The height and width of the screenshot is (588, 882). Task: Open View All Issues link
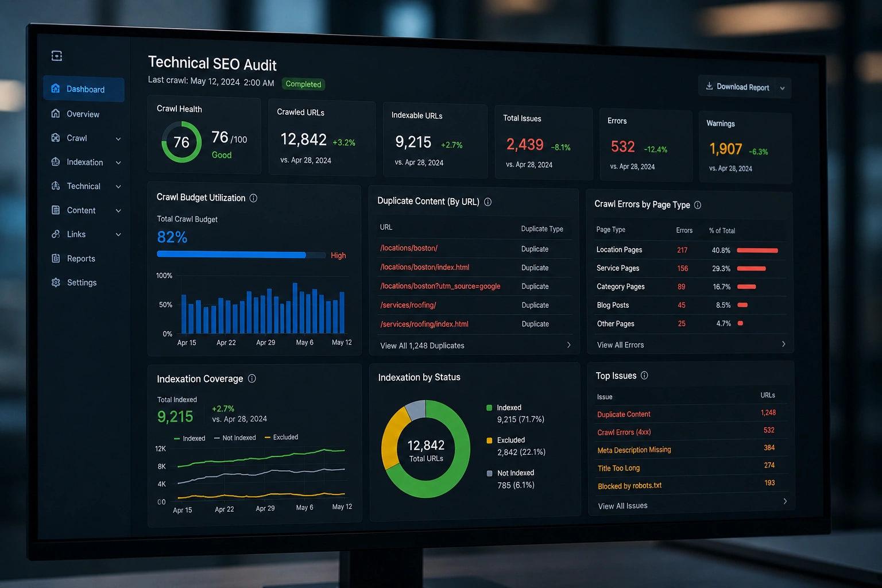pyautogui.click(x=622, y=506)
